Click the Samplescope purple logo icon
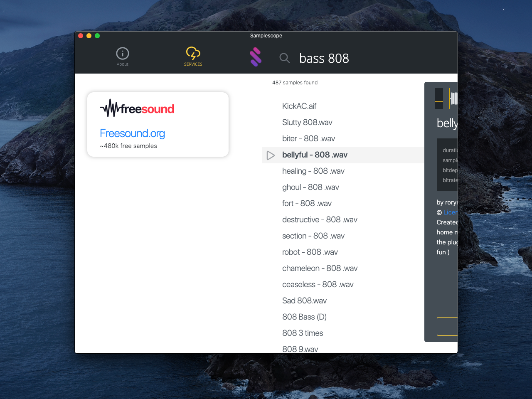 pos(255,58)
